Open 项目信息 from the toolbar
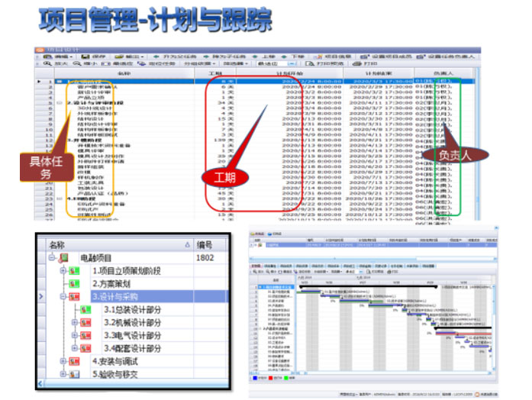Image resolution: width=532 pixels, height=400 pixels. pyautogui.click(x=332, y=57)
